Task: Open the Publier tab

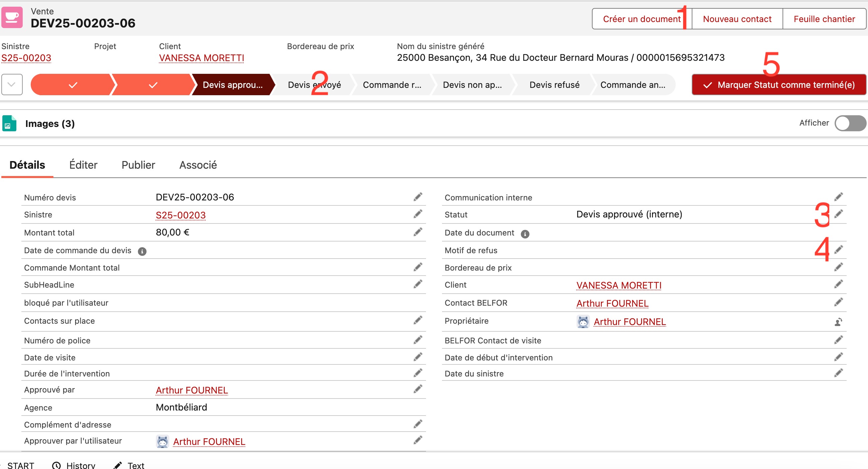Action: click(138, 165)
